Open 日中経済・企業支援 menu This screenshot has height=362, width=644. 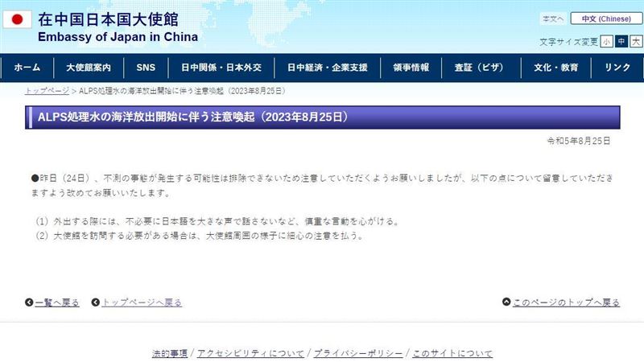[x=328, y=68]
